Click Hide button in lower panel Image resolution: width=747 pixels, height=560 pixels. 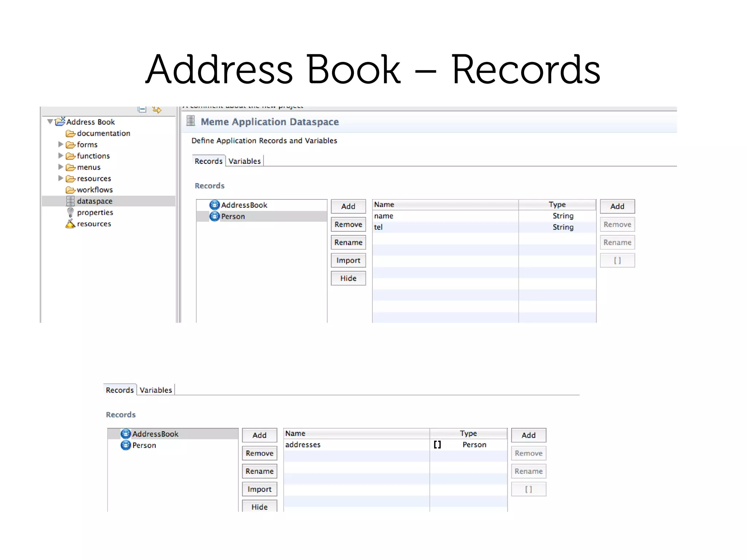pyautogui.click(x=260, y=506)
